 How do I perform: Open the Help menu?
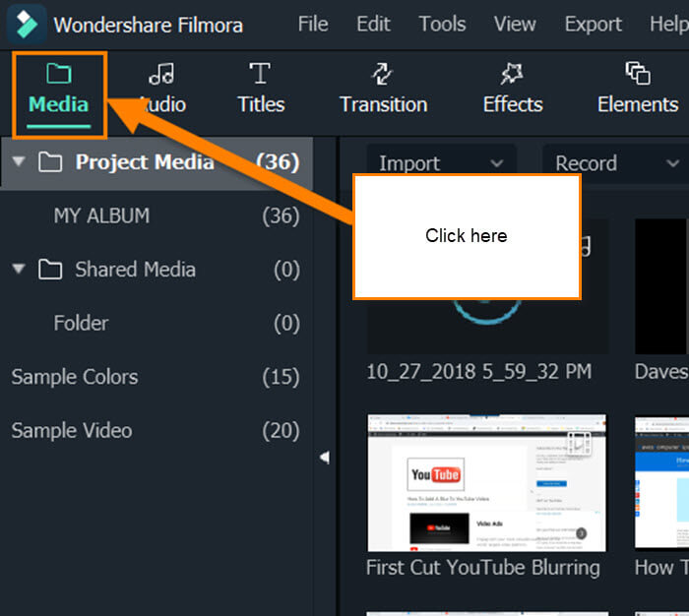point(668,24)
